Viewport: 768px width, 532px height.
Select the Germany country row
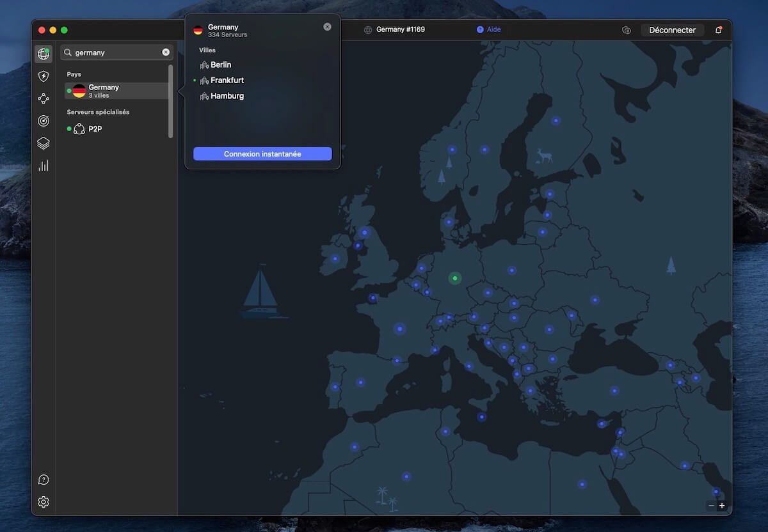[x=116, y=91]
